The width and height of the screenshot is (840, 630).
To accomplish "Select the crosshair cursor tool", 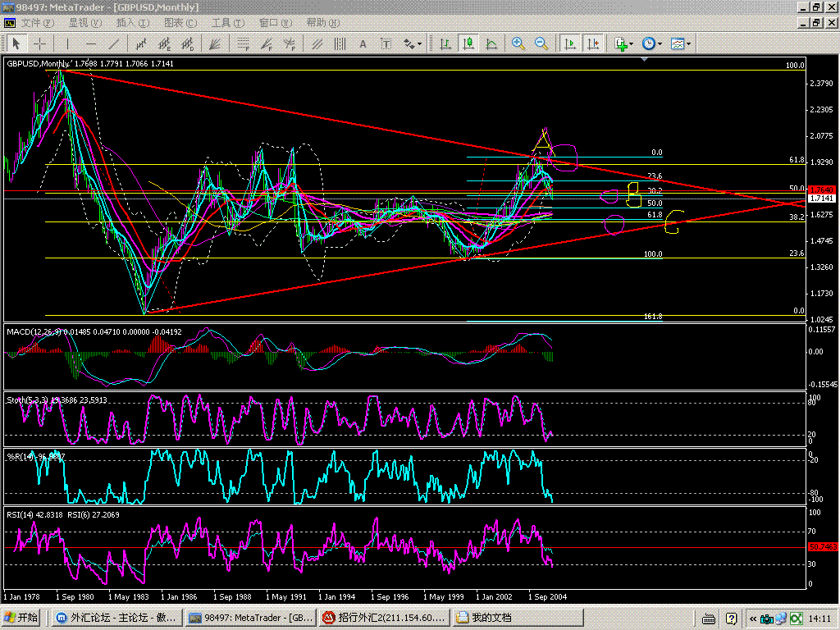I will pyautogui.click(x=39, y=43).
